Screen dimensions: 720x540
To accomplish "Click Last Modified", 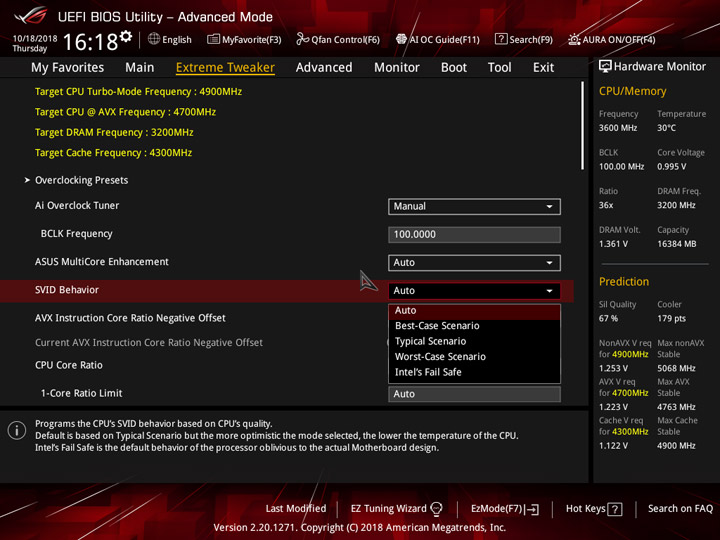I will pyautogui.click(x=296, y=508).
